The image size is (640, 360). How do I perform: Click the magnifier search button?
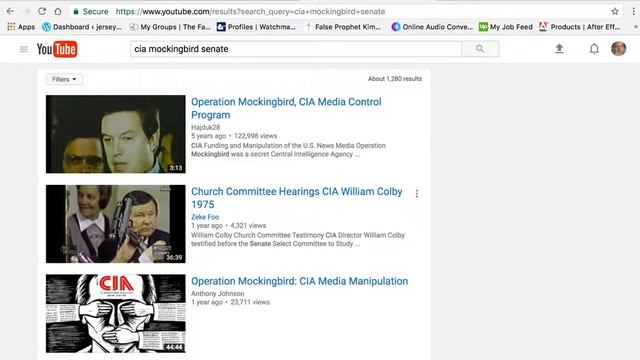480,49
